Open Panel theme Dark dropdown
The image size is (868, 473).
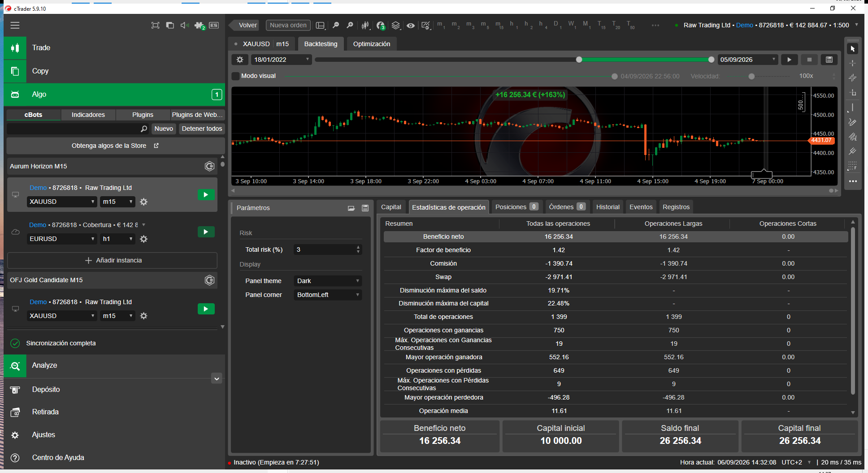328,281
